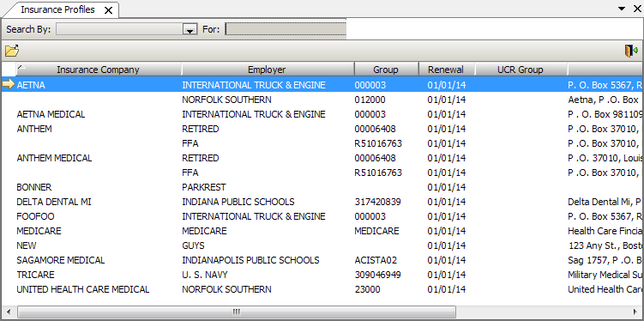Select the BONNER row
Image resolution: width=644 pixels, height=321 pixels.
pos(322,187)
